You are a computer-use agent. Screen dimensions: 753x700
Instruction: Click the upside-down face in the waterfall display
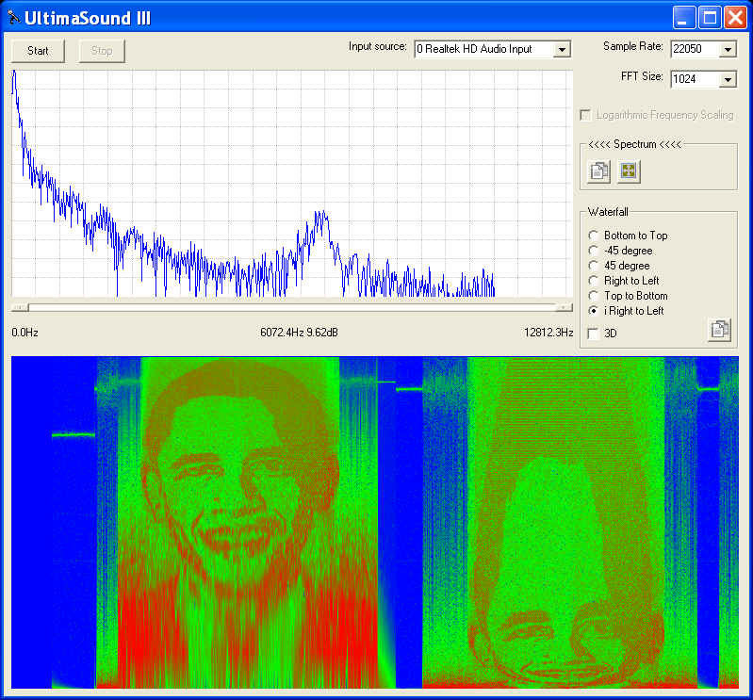(x=566, y=571)
